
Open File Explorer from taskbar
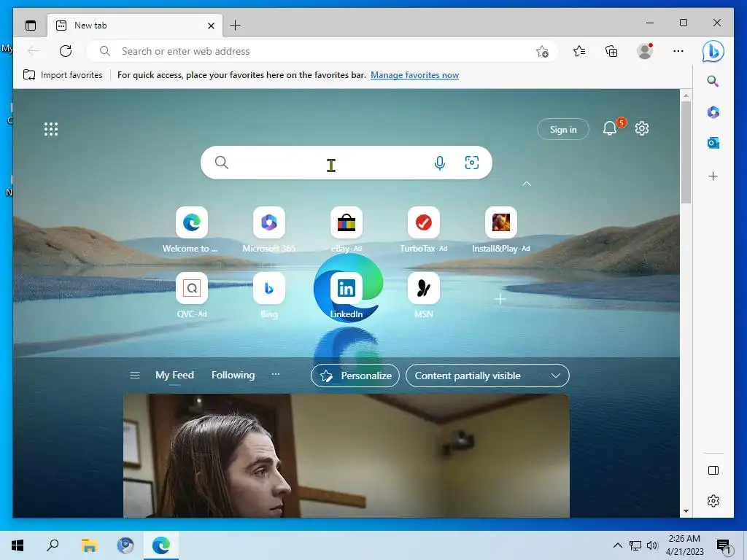point(89,545)
